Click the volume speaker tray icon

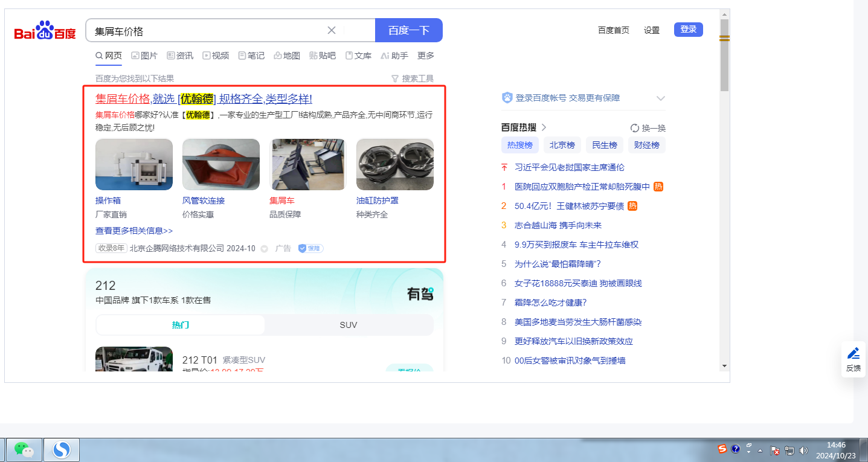pos(803,450)
